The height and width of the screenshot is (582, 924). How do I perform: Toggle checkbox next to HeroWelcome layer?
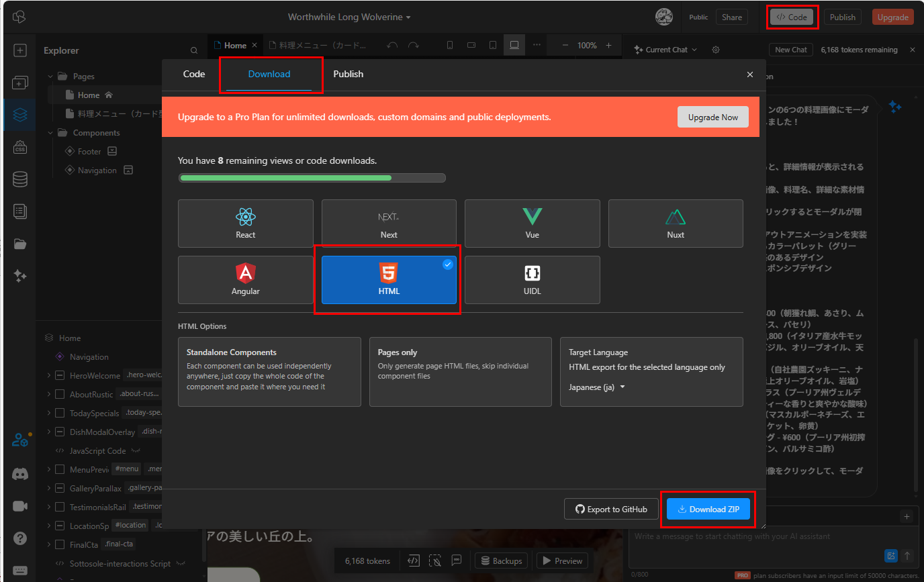(x=59, y=376)
